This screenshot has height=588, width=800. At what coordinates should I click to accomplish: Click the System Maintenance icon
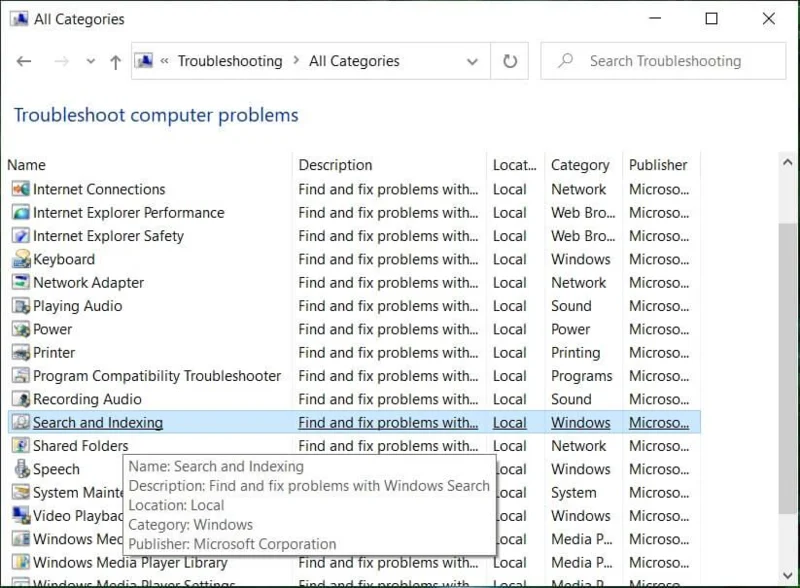21,493
